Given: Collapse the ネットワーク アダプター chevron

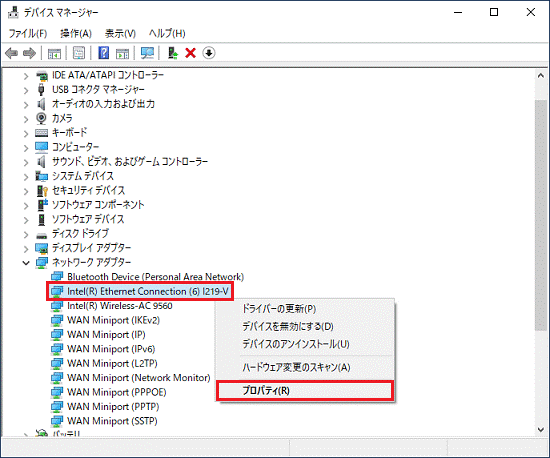Looking at the screenshot, I should coord(26,263).
